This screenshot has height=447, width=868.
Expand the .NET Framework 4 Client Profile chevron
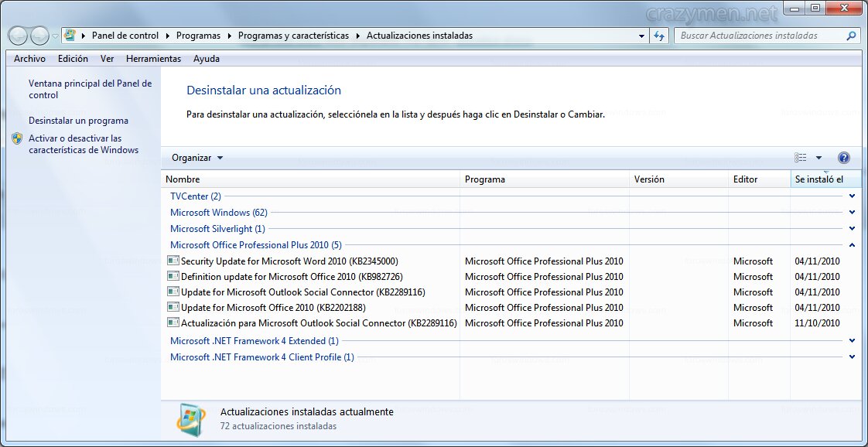[x=852, y=357]
